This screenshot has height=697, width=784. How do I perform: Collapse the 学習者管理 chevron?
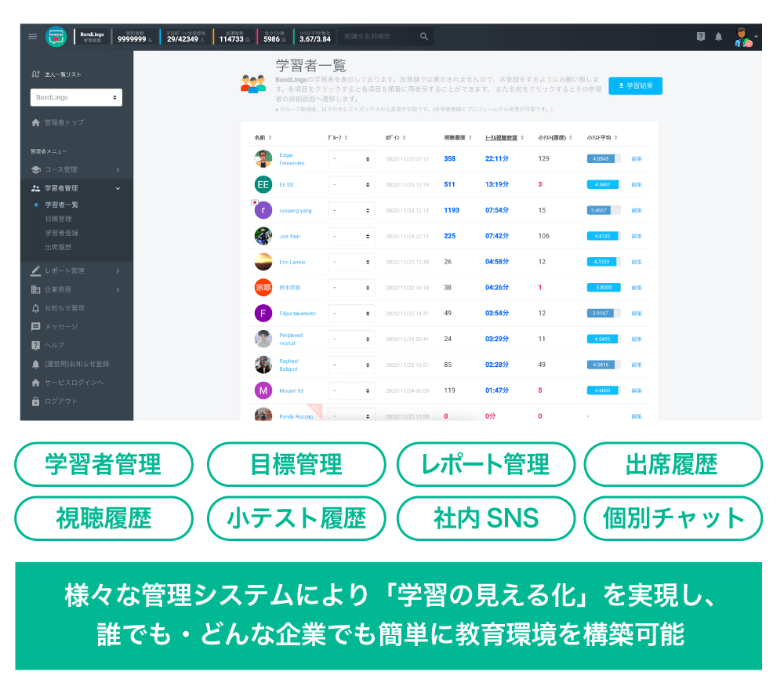click(118, 188)
